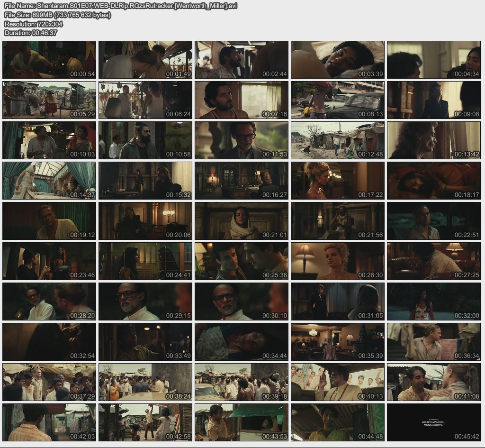Open the vintage cars frame at 00:08:13
485x448 pixels.
pyautogui.click(x=338, y=100)
